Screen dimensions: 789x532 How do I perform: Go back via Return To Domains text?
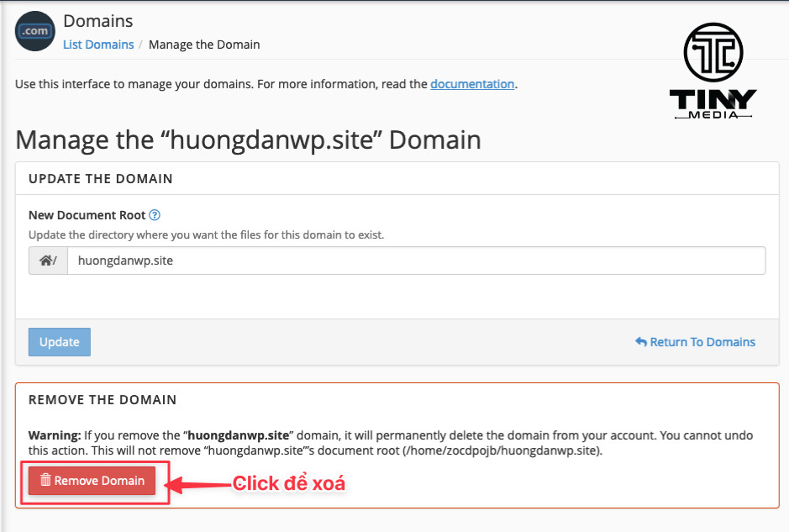point(702,342)
